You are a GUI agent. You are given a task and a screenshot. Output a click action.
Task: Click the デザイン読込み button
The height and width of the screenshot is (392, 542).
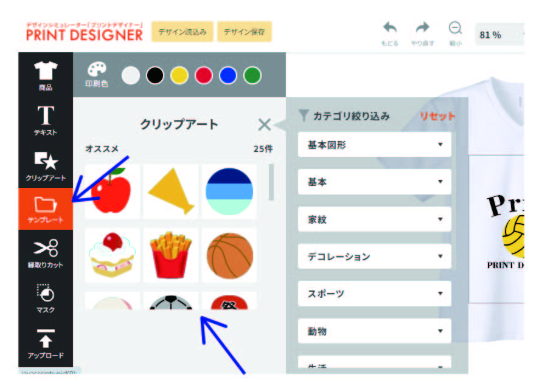pyautogui.click(x=182, y=32)
